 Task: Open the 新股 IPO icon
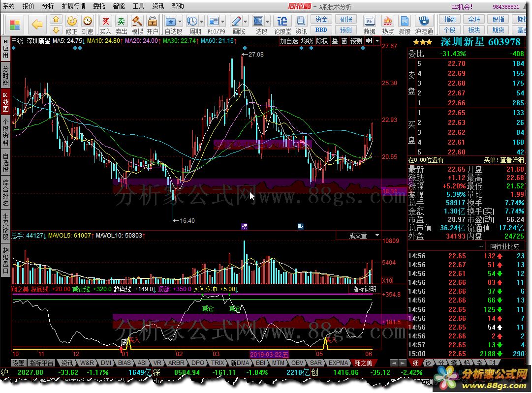[x=405, y=21]
